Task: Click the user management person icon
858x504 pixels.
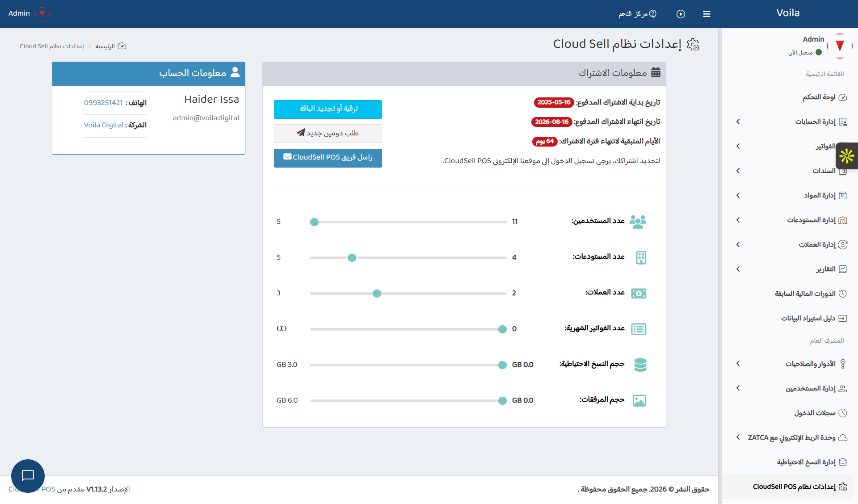Action: pyautogui.click(x=843, y=389)
